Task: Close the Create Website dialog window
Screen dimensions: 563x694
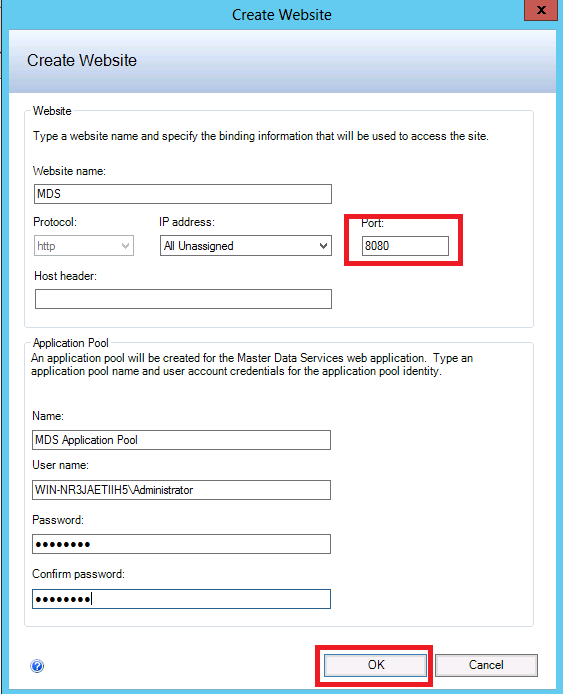Action: 541,10
